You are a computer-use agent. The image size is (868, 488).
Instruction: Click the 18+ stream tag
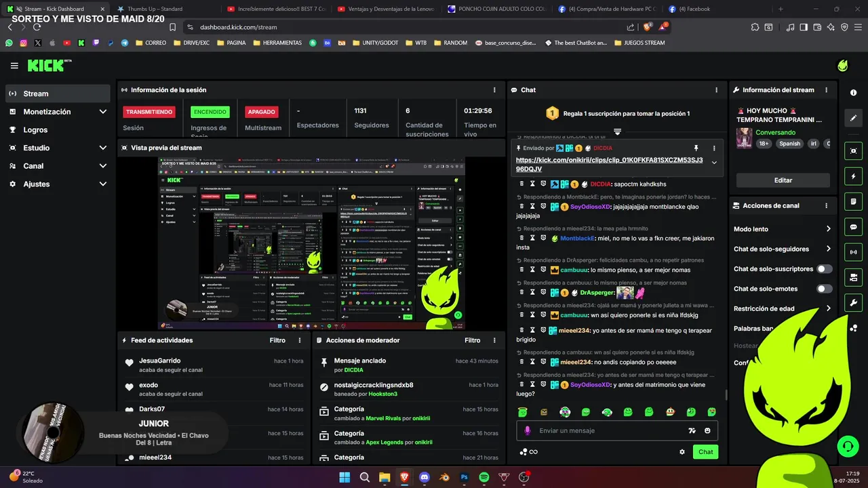(x=764, y=144)
